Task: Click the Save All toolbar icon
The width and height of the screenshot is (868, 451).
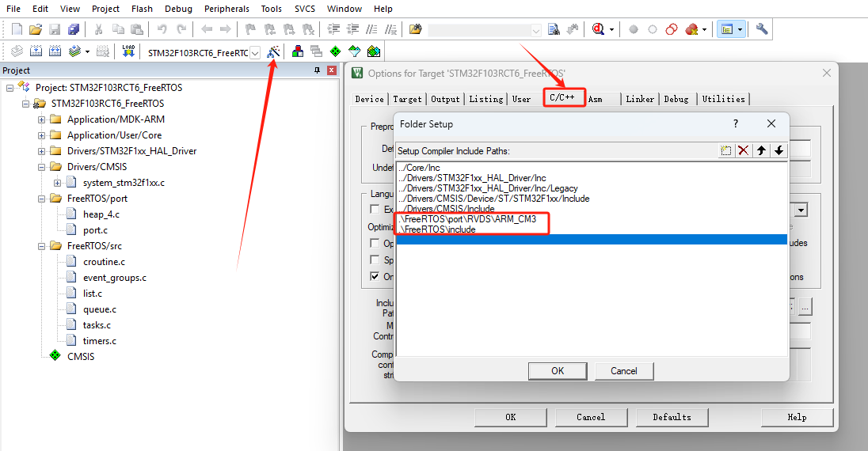Action: (73, 29)
